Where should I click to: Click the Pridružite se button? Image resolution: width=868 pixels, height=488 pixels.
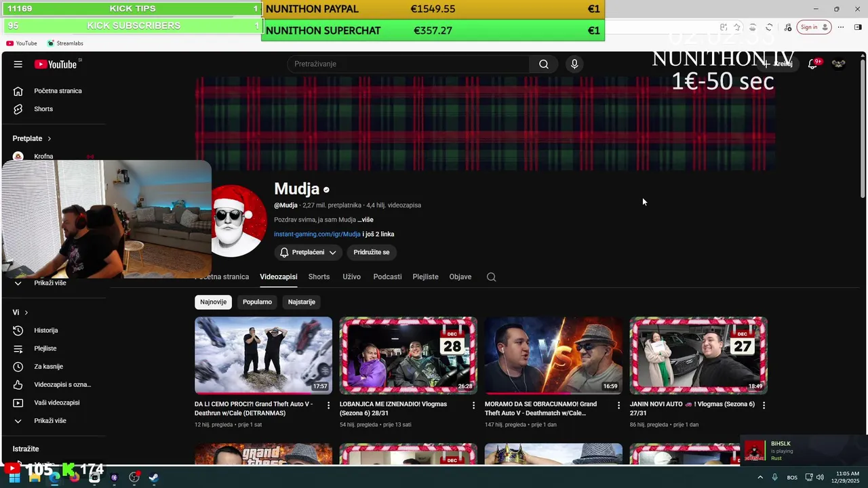click(372, 252)
